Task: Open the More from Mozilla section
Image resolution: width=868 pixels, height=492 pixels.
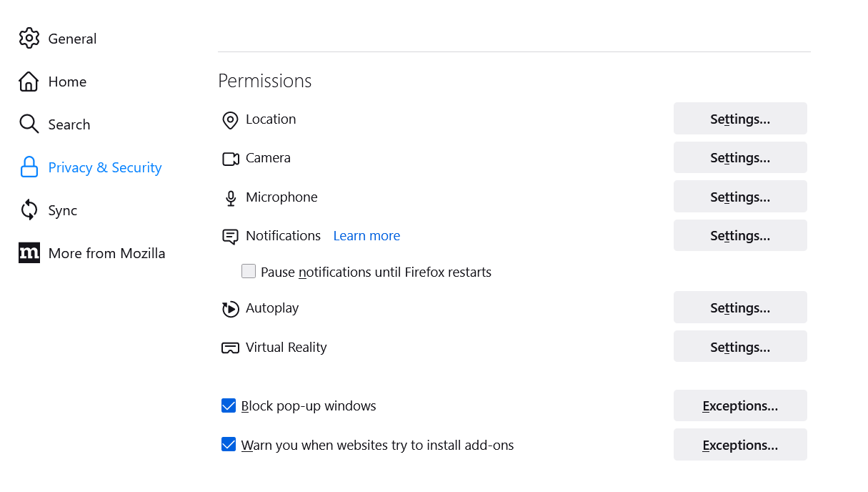Action: pos(106,253)
